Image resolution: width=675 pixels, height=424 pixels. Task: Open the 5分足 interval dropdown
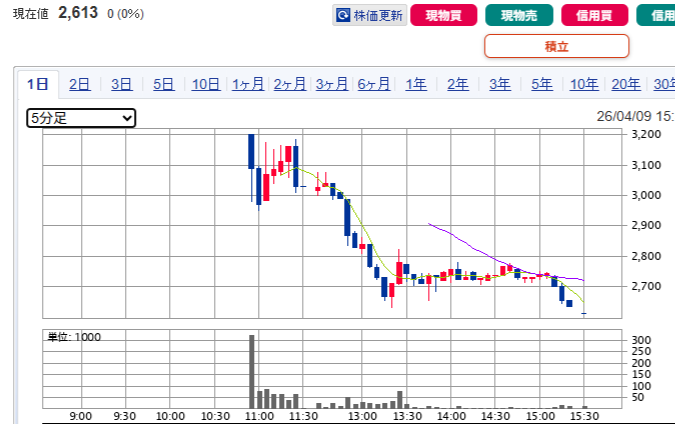(81, 118)
